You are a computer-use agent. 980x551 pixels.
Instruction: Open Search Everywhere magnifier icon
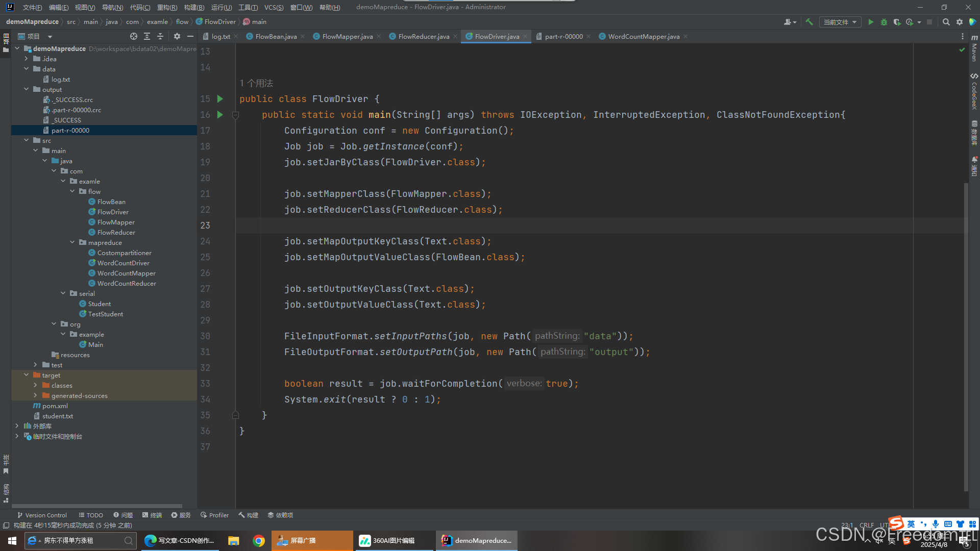coord(946,22)
